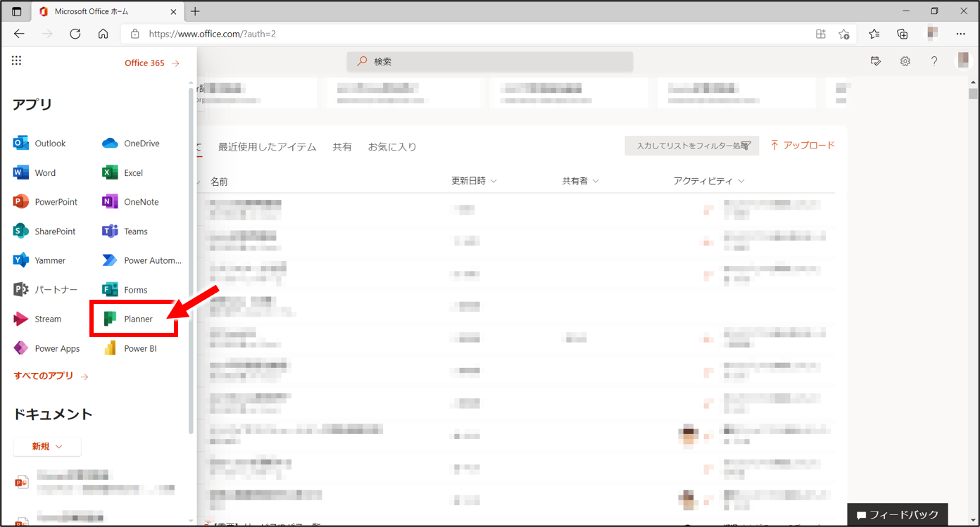Open the パートナー app
Screen dimensions: 980x527
[46, 290]
